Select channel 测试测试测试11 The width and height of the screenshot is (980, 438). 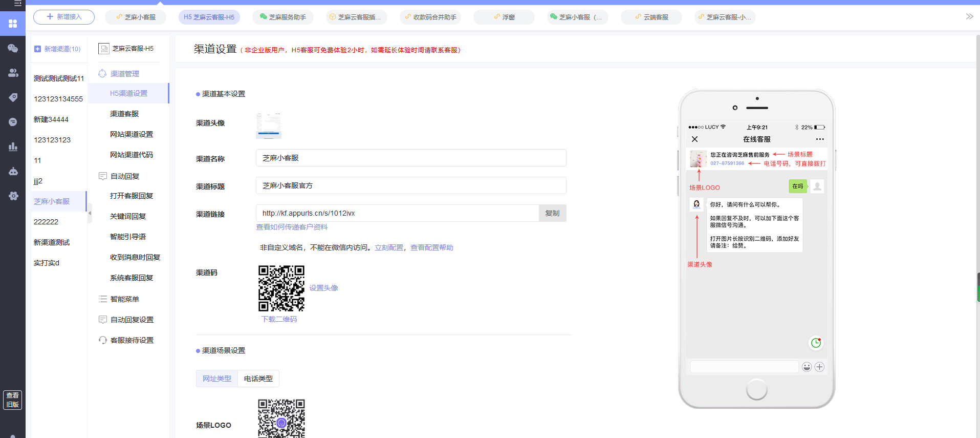click(x=59, y=78)
